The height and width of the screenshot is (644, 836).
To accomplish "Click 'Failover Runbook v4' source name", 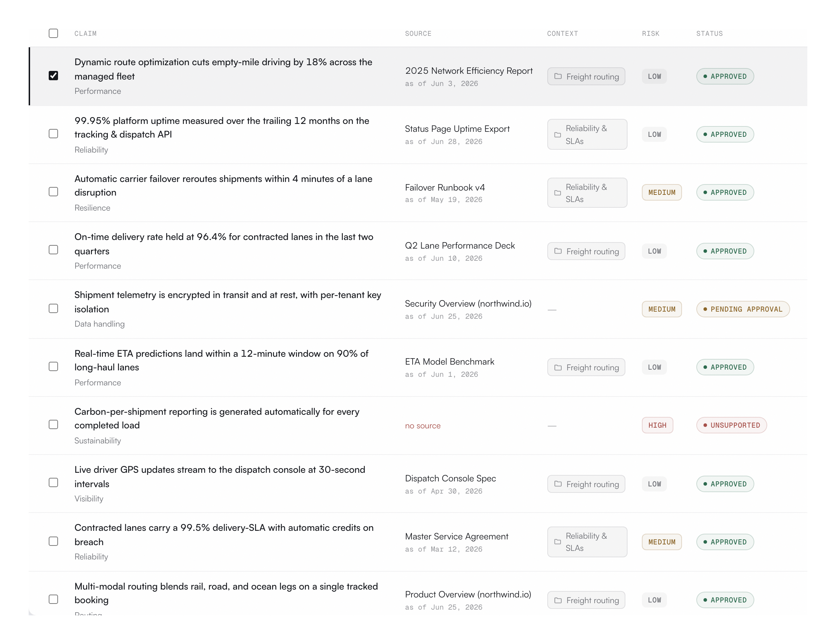I will click(x=445, y=188).
